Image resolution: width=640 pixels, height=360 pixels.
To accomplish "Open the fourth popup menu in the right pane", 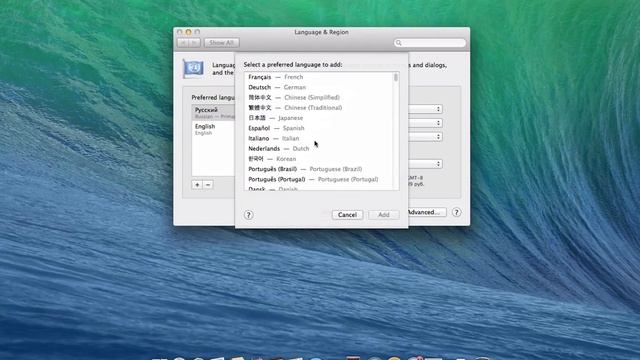I will point(425,164).
